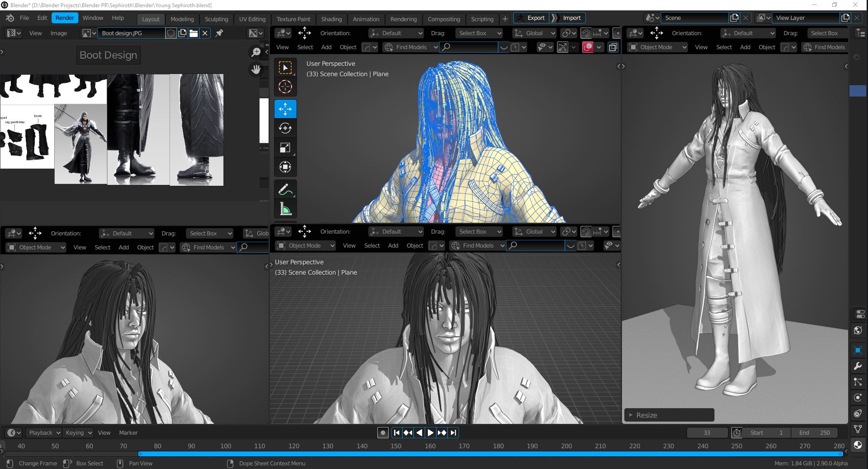The width and height of the screenshot is (868, 469).
Task: Open Keying dropdown in timeline
Action: 78,432
